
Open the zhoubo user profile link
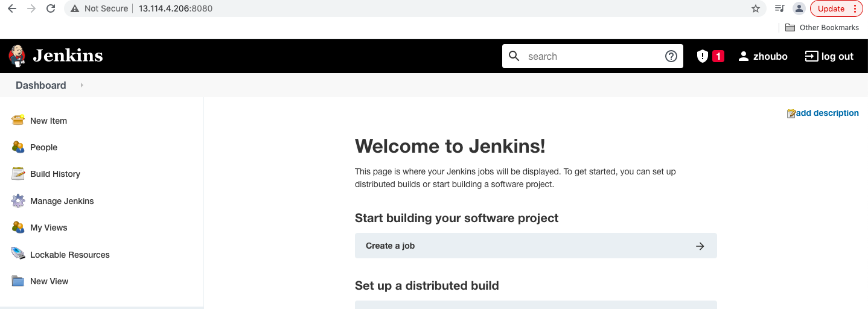point(770,56)
